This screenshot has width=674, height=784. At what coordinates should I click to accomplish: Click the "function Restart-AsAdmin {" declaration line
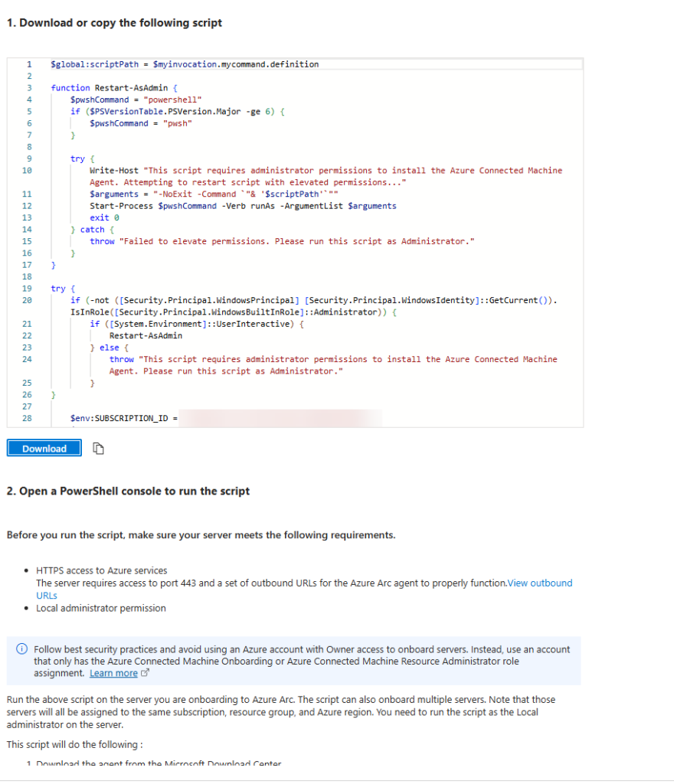(x=114, y=88)
